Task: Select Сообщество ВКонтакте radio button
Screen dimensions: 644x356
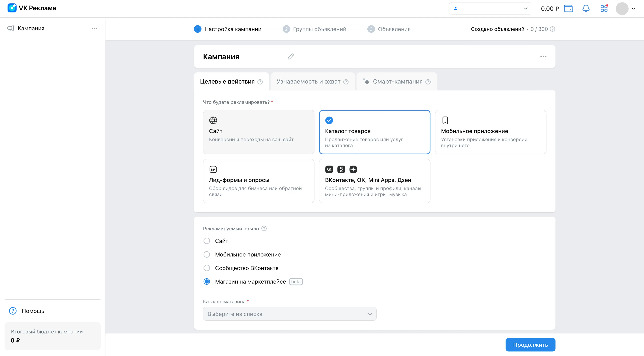Action: click(x=207, y=268)
